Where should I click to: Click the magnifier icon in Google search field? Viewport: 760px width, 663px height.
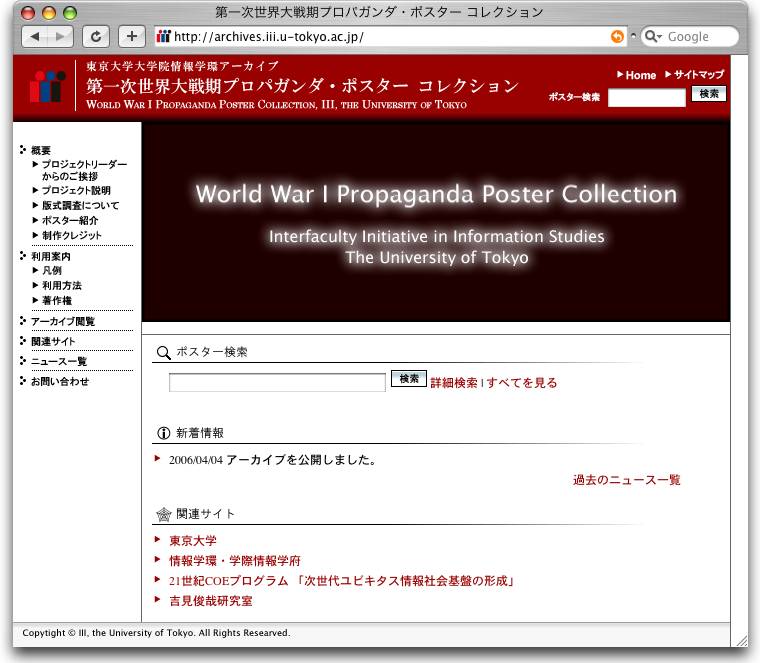[x=652, y=37]
